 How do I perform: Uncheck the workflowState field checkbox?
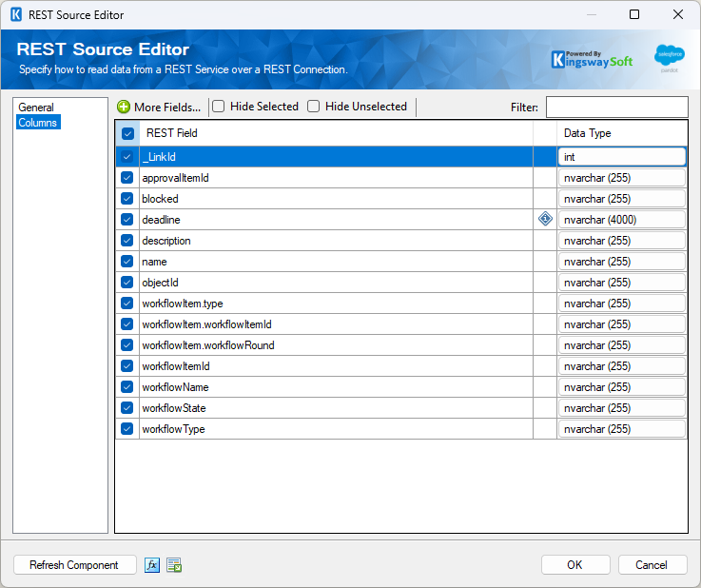coord(127,408)
